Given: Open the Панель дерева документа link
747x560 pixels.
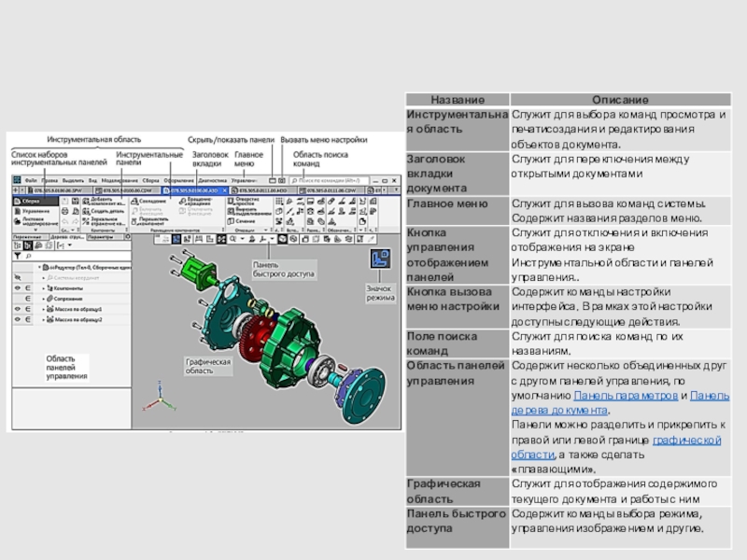Looking at the screenshot, I should (x=620, y=403).
